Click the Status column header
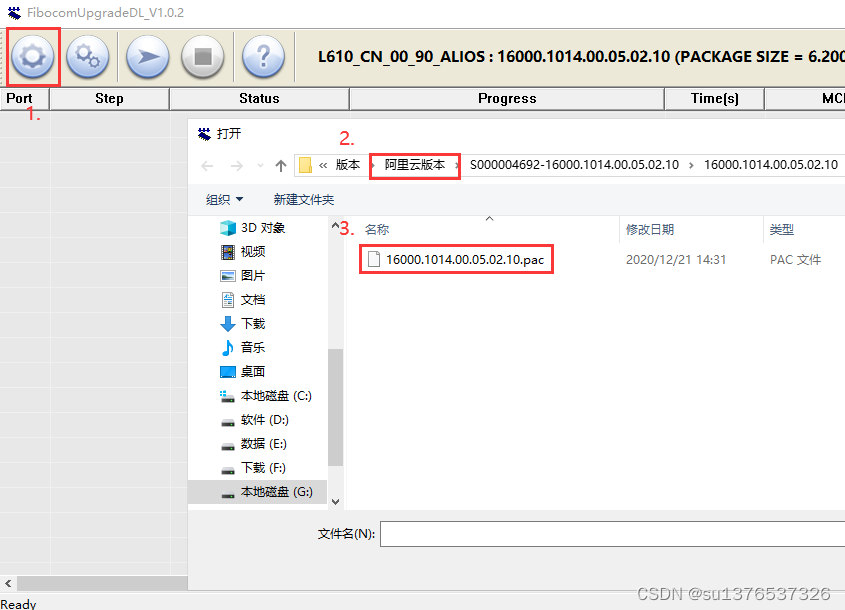The width and height of the screenshot is (845, 610). coord(259,99)
